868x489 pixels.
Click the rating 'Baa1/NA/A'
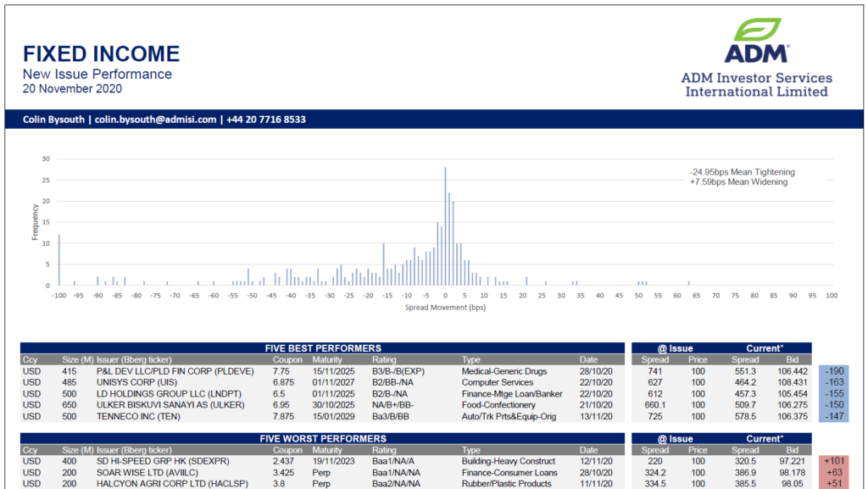(x=393, y=461)
